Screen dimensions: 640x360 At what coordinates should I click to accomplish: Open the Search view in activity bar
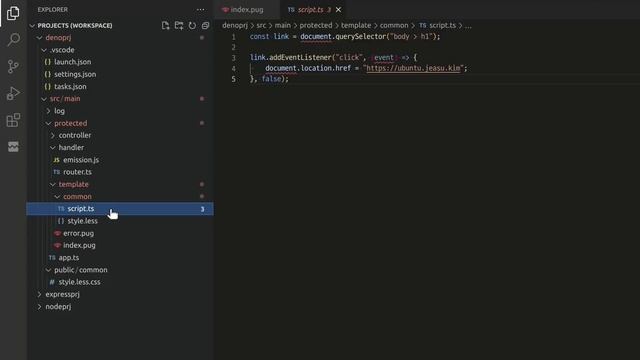point(13,40)
